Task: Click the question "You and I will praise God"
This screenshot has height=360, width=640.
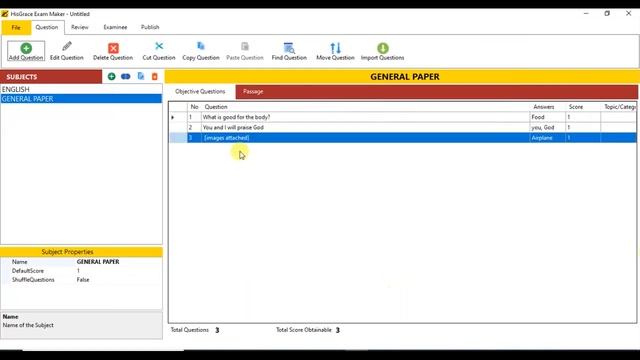Action: click(233, 127)
